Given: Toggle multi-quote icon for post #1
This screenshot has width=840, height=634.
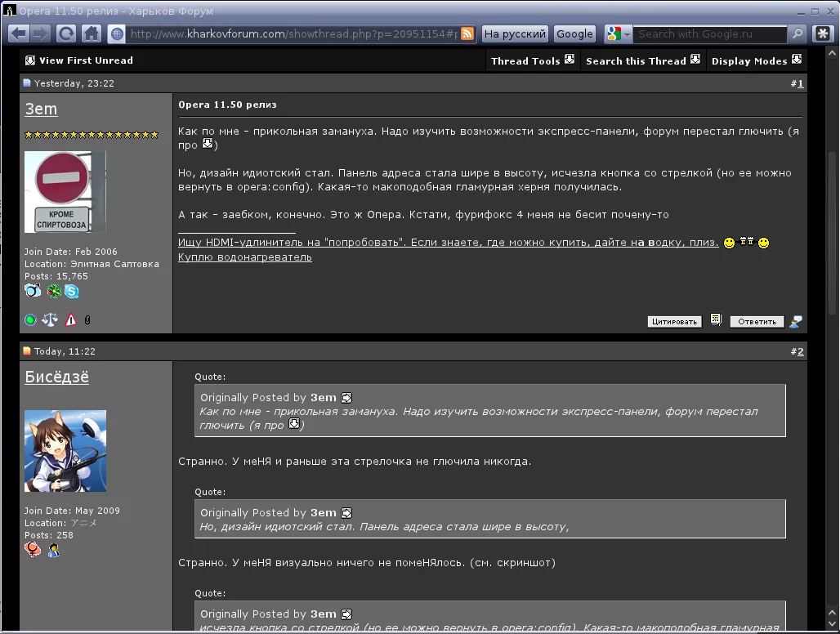Looking at the screenshot, I should [716, 319].
